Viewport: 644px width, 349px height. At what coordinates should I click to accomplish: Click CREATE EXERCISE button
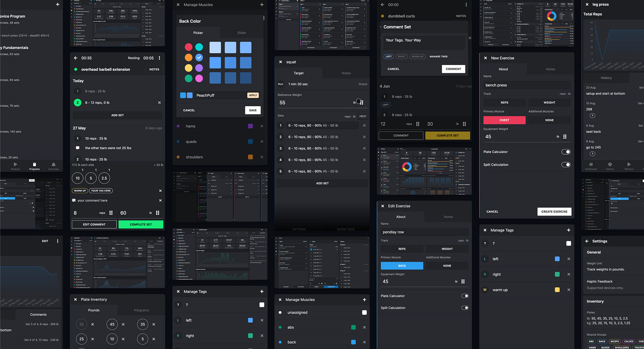click(x=554, y=211)
